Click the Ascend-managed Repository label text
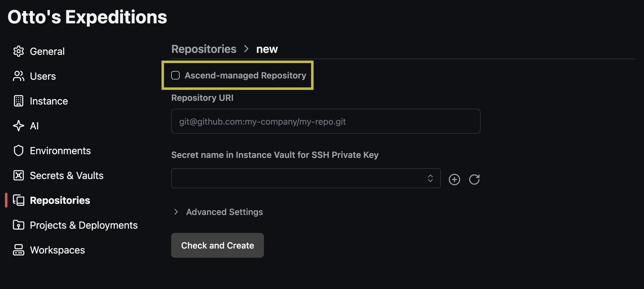This screenshot has width=644, height=289. point(246,75)
